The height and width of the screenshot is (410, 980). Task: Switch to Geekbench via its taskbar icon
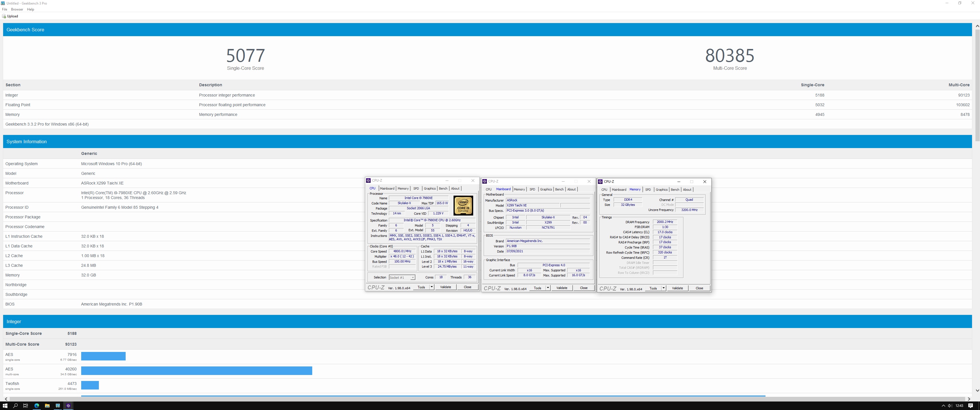point(58,406)
